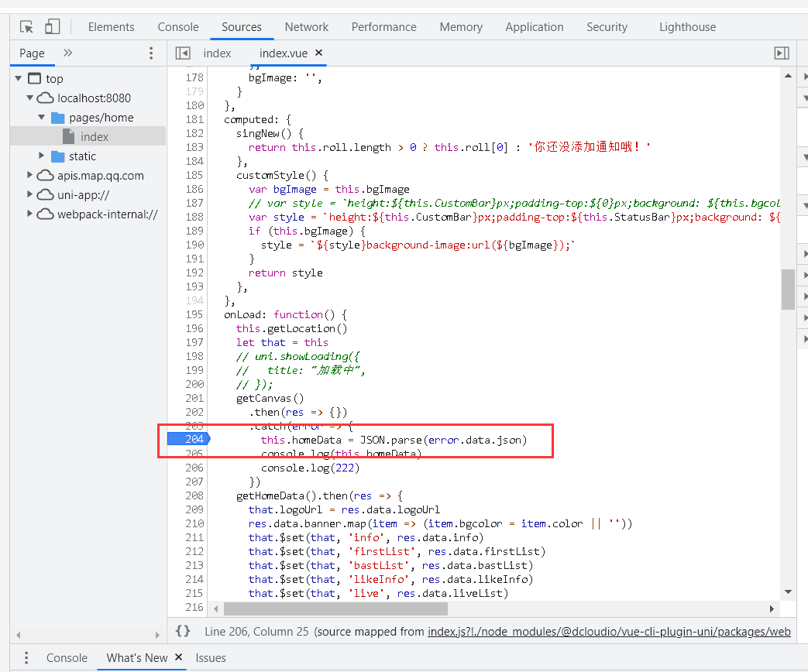Select the Page navigator tab

click(x=32, y=53)
